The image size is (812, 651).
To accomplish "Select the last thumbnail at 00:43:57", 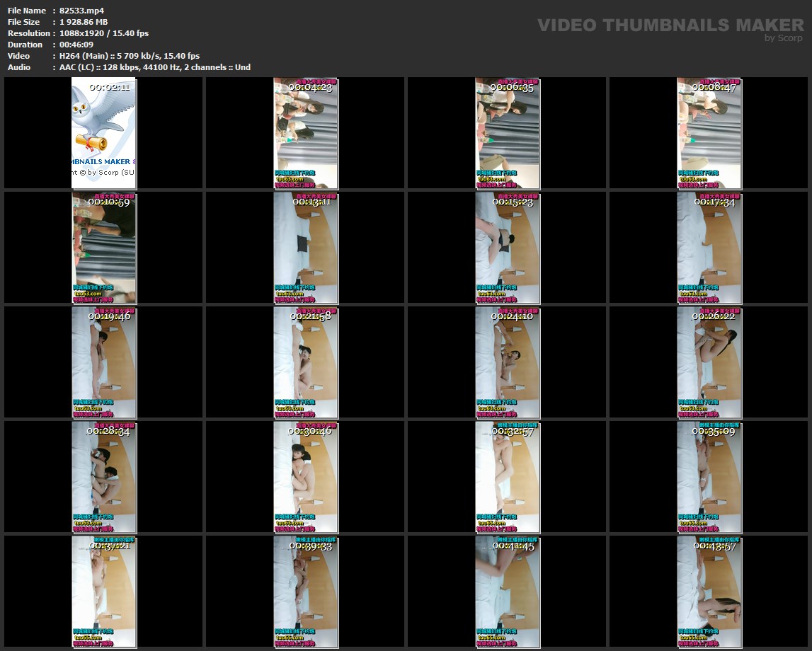I will pos(709,592).
